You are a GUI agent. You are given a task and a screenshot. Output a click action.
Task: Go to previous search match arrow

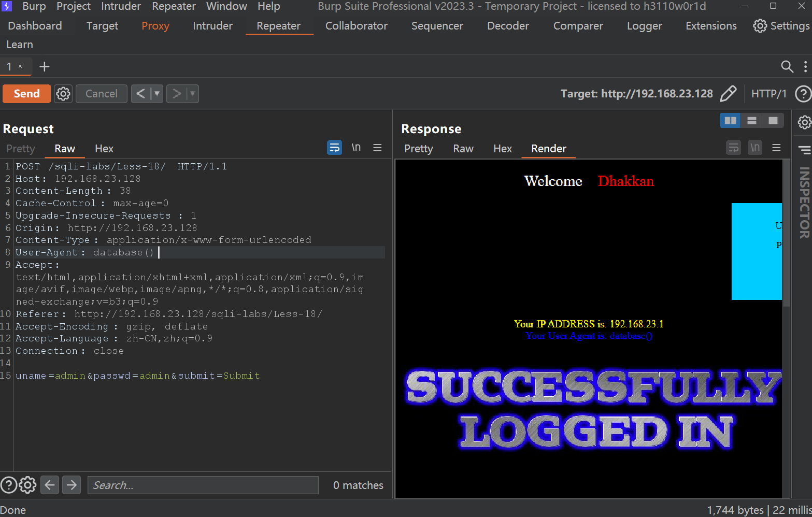click(50, 485)
